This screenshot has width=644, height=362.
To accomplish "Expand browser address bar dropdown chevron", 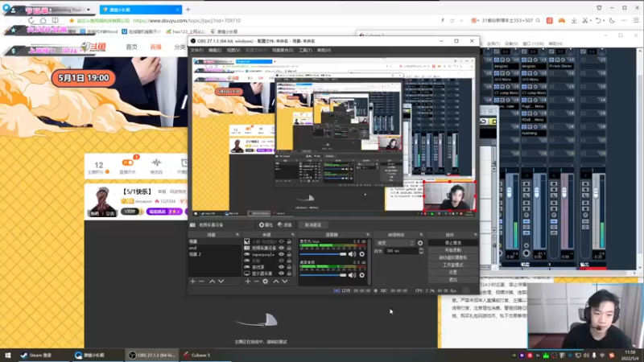I will tap(461, 21).
